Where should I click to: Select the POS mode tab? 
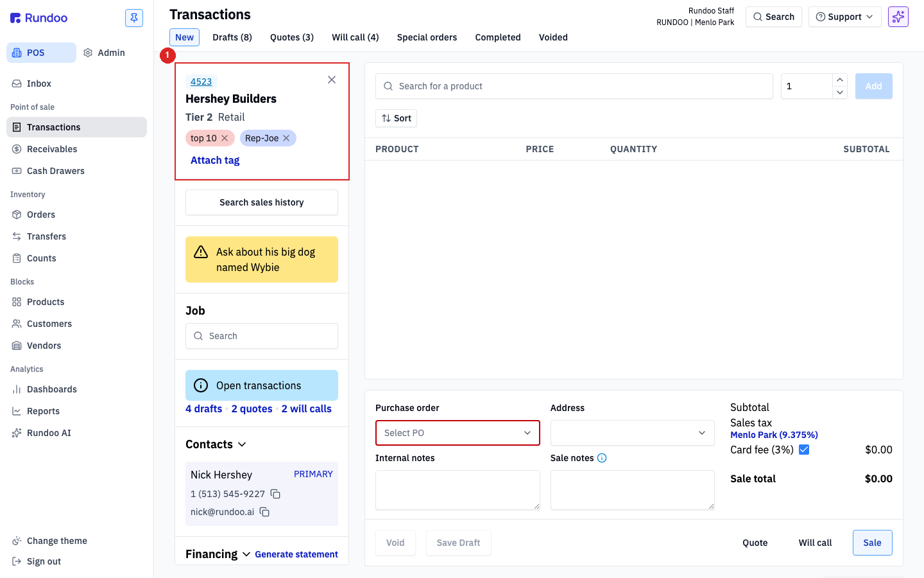tap(41, 53)
